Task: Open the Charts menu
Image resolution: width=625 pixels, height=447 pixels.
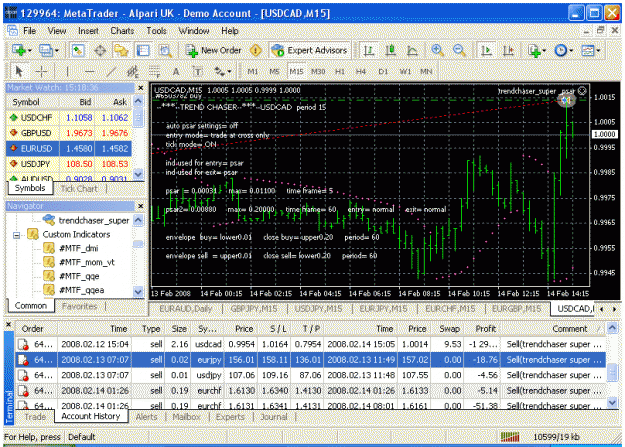Action: pyautogui.click(x=122, y=31)
